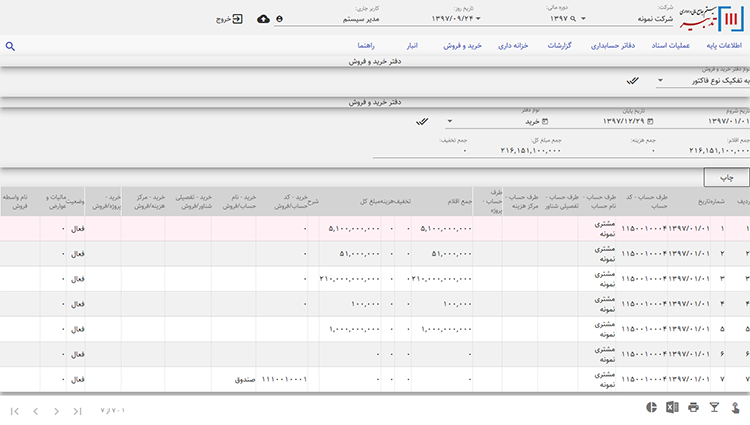Open the pie chart icon

point(651,408)
